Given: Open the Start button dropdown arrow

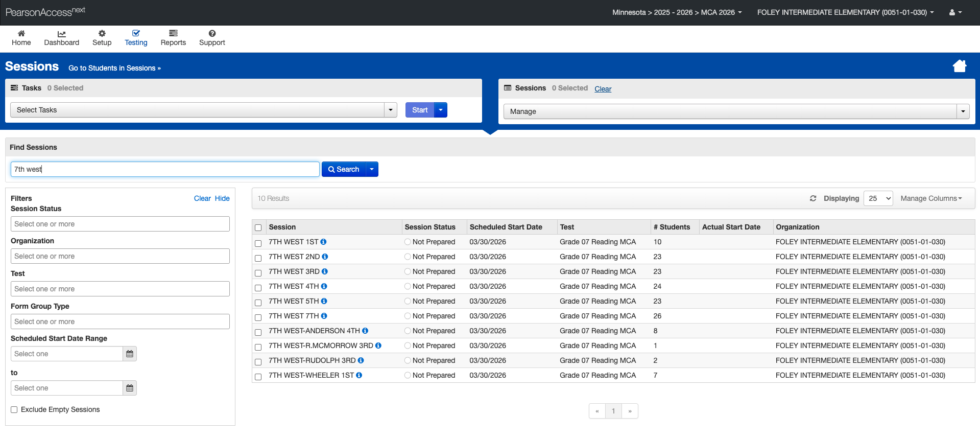Looking at the screenshot, I should pos(441,110).
